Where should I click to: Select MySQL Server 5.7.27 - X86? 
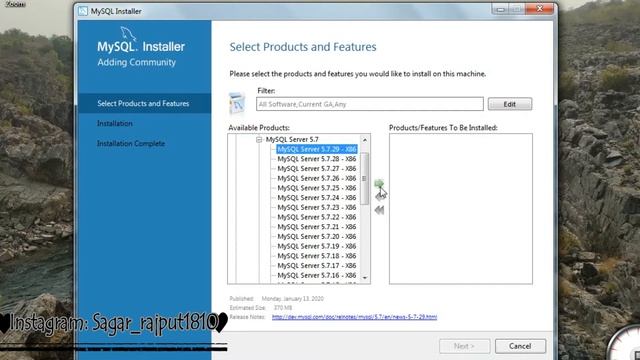[317, 169]
